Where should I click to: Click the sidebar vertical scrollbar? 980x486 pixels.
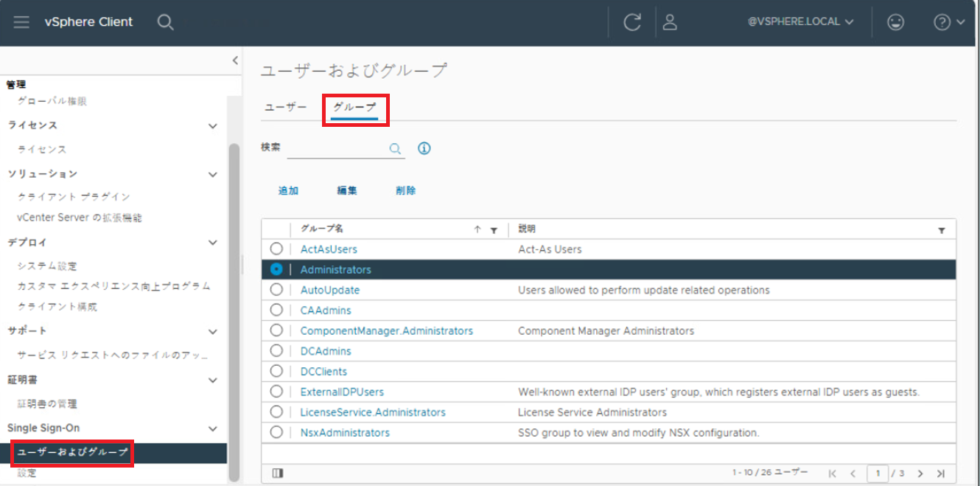[x=234, y=312]
